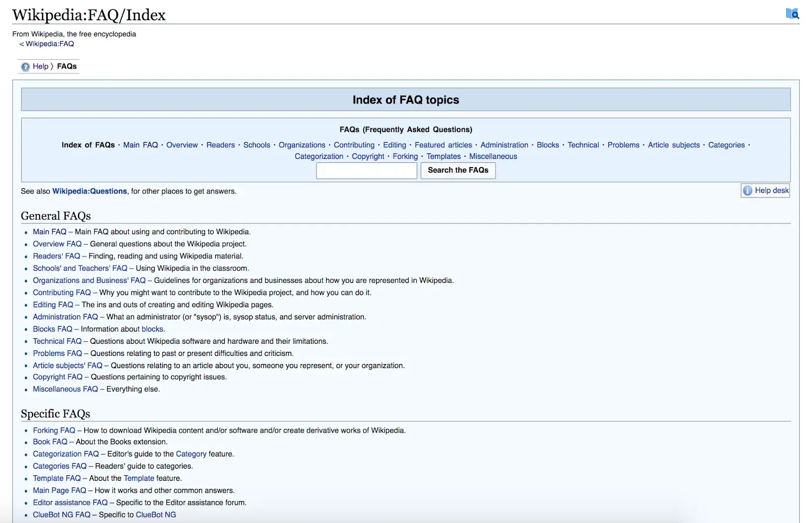The width and height of the screenshot is (812, 523).
Task: Open the Copyright FAQ entry
Action: (x=57, y=377)
